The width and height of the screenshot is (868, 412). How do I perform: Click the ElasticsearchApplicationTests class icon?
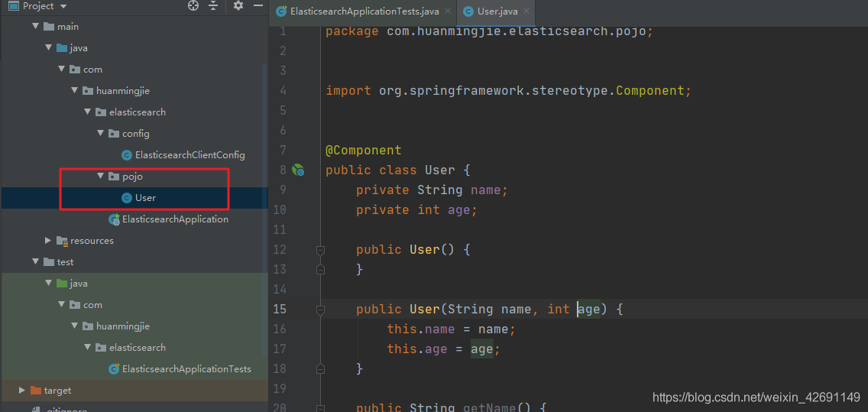pyautogui.click(x=114, y=368)
